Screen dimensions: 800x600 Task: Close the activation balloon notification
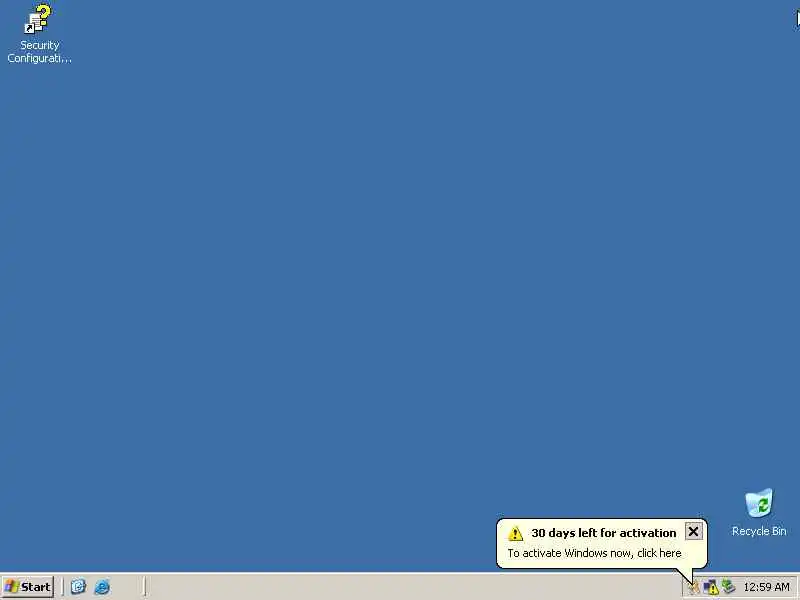pos(693,532)
